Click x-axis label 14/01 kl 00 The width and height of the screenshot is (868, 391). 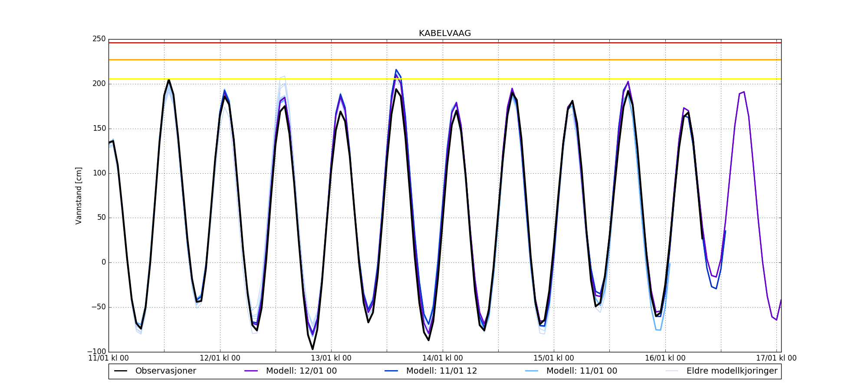tap(443, 358)
